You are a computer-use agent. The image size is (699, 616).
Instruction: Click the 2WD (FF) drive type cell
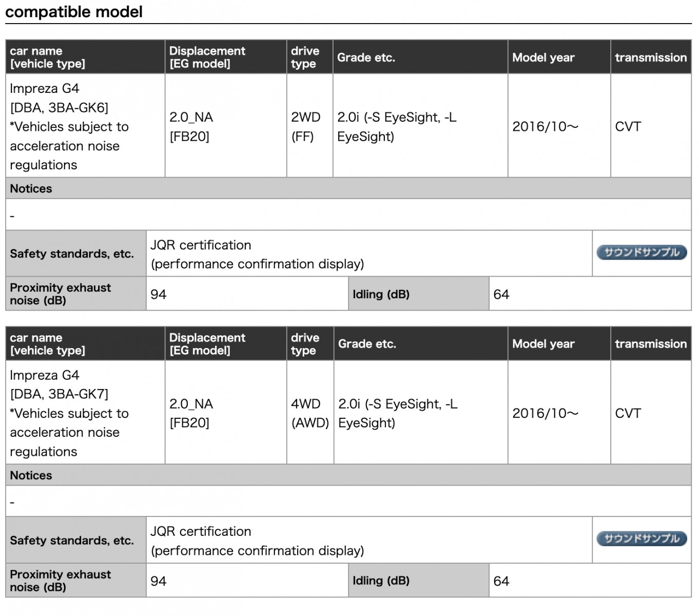point(310,126)
